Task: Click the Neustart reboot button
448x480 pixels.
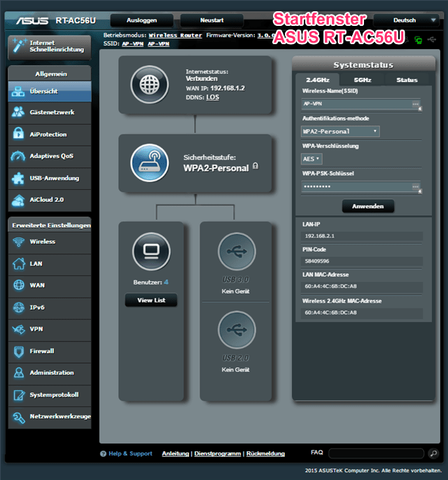Action: pyautogui.click(x=212, y=20)
